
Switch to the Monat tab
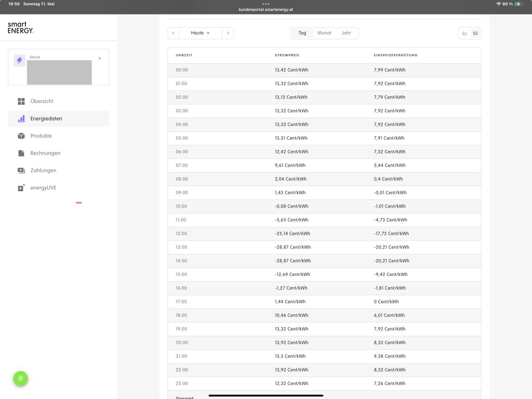coord(324,33)
